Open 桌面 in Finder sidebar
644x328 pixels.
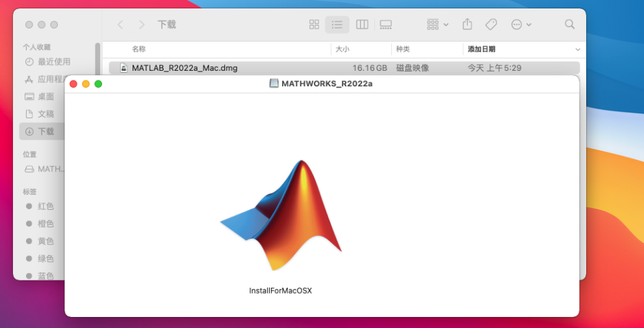39,97
